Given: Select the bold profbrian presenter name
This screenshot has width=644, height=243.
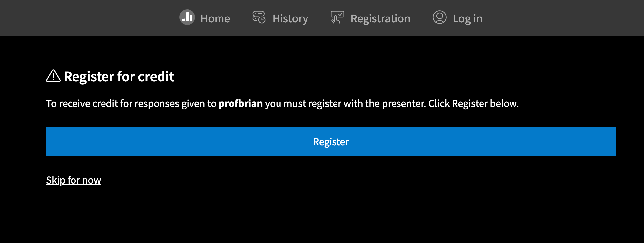Looking at the screenshot, I should click(241, 103).
